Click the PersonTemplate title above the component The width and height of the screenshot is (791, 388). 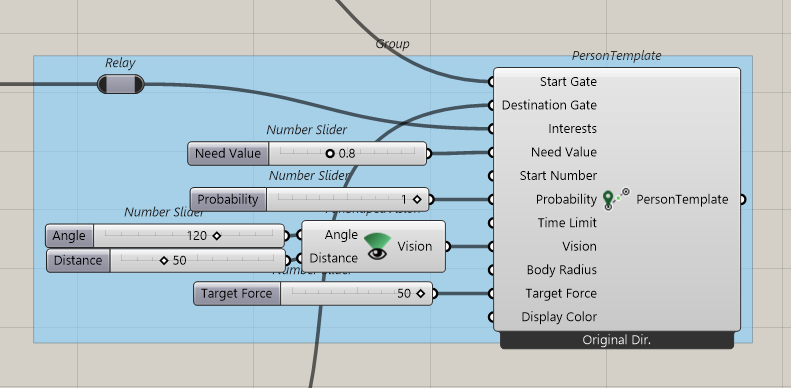click(616, 56)
